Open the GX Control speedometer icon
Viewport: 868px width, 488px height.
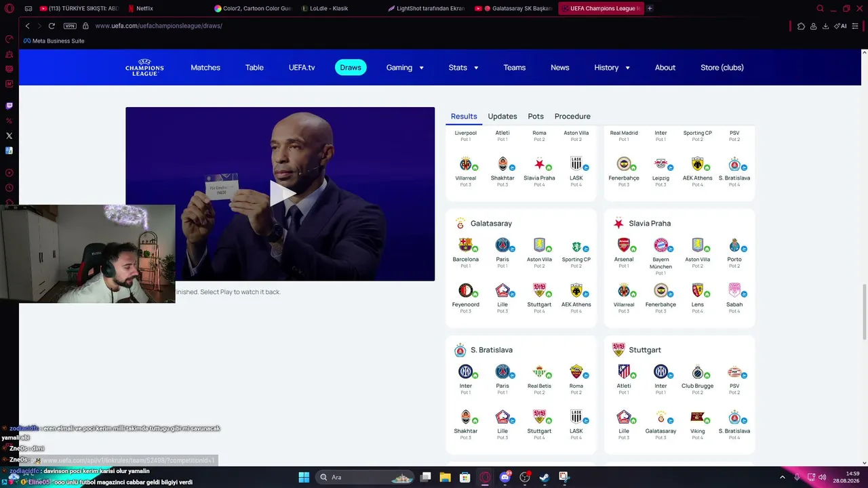coord(9,39)
